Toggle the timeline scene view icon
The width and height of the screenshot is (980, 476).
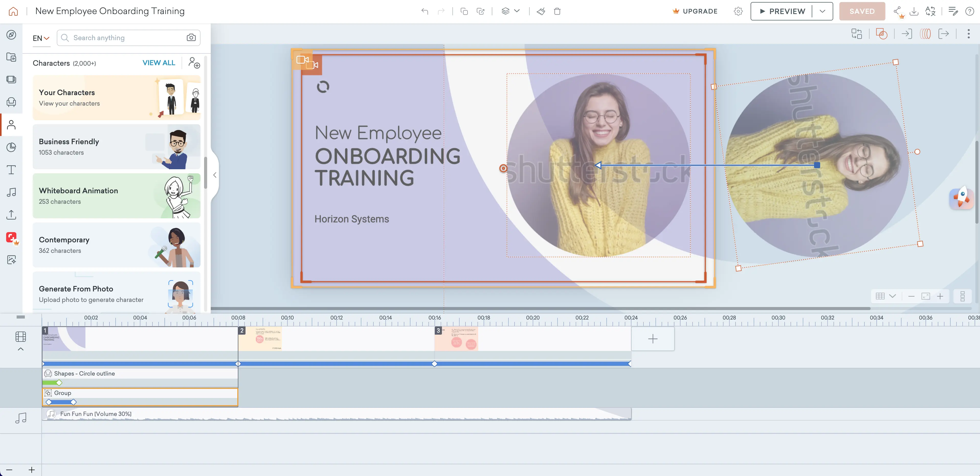[x=20, y=336]
